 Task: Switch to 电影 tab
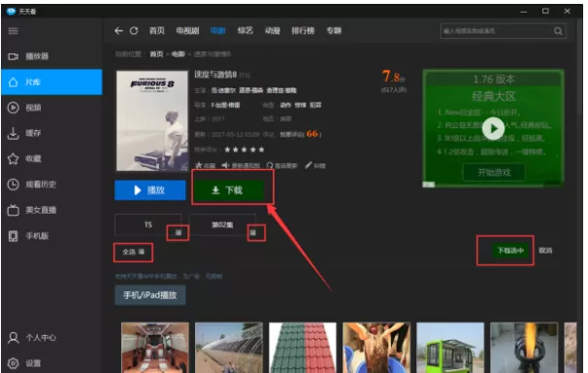(218, 31)
